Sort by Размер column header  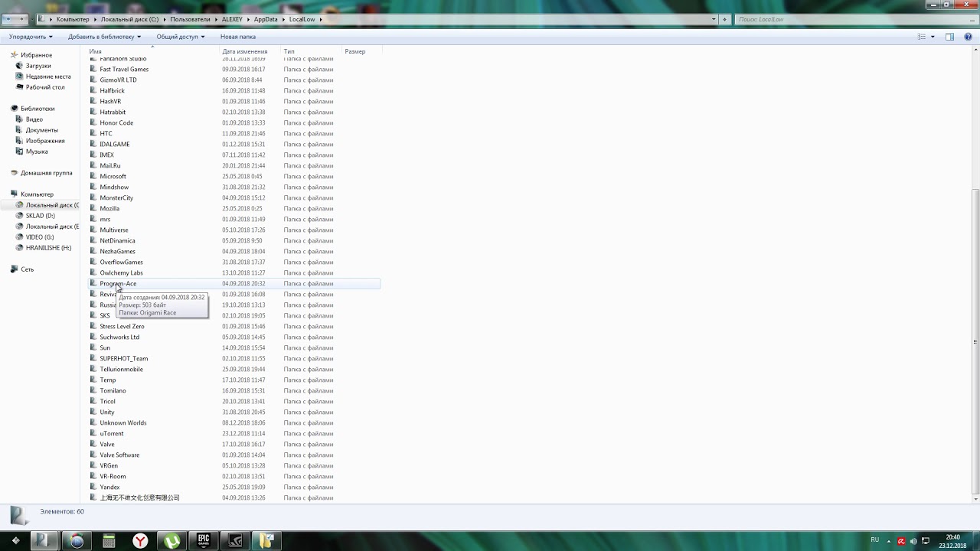click(x=361, y=51)
